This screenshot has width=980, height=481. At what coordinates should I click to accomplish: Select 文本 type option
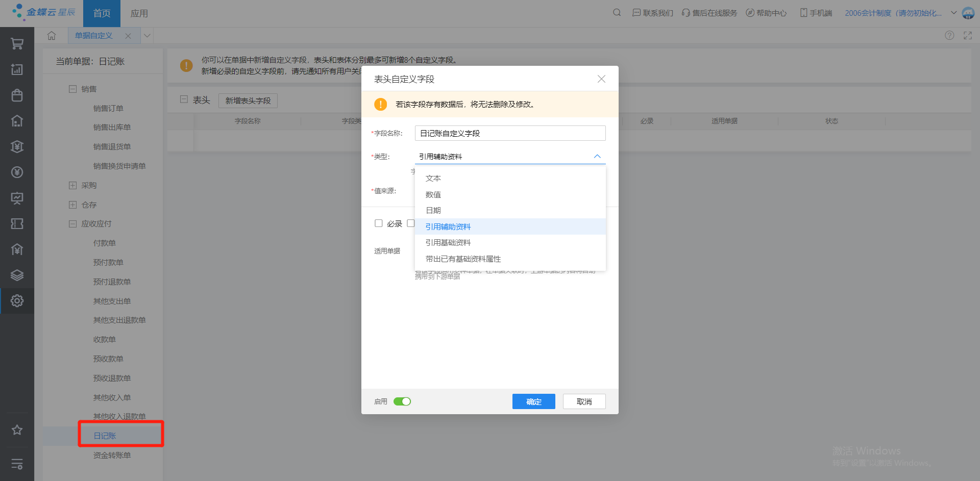(510, 179)
